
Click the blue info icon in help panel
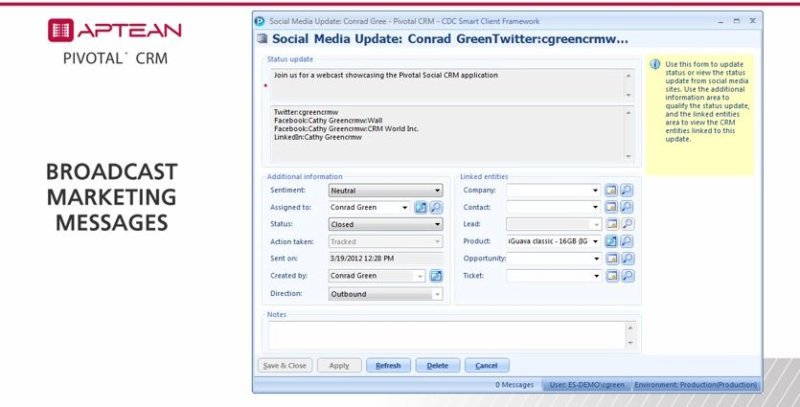click(x=655, y=64)
